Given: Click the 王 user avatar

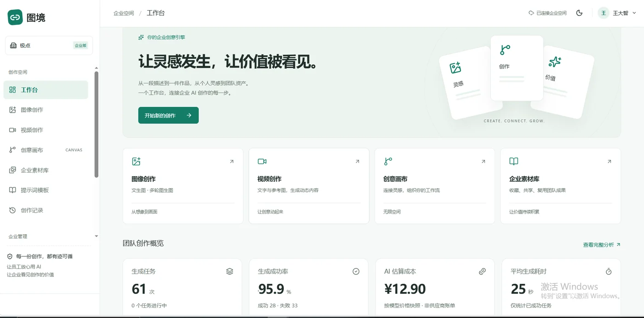Looking at the screenshot, I should click(x=604, y=13).
